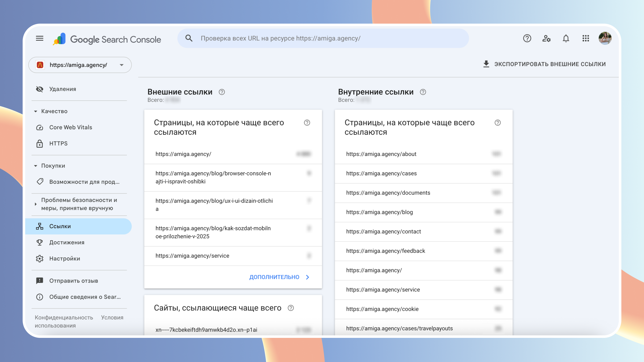Go to Настройки in the sidebar
The image size is (644, 362).
pyautogui.click(x=65, y=259)
